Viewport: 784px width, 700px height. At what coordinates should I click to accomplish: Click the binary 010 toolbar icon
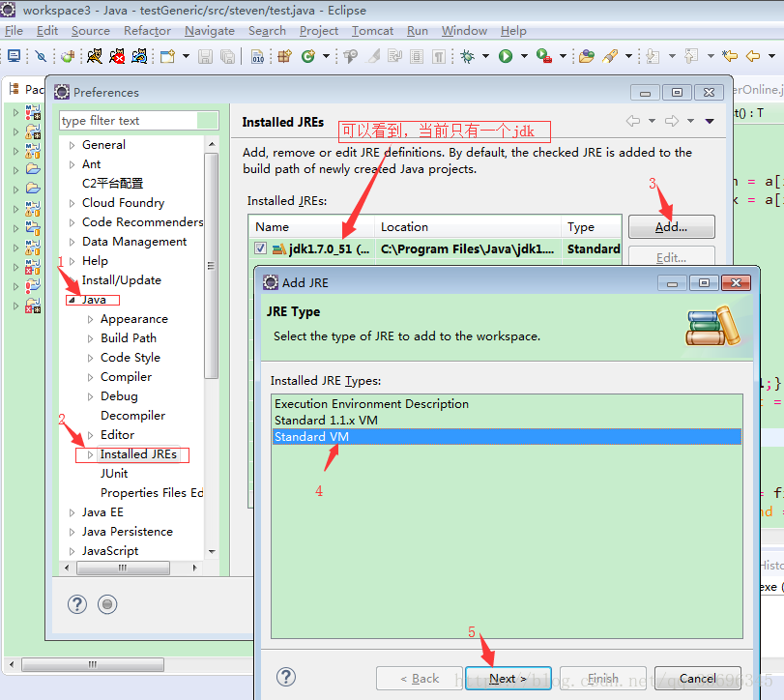coord(257,56)
